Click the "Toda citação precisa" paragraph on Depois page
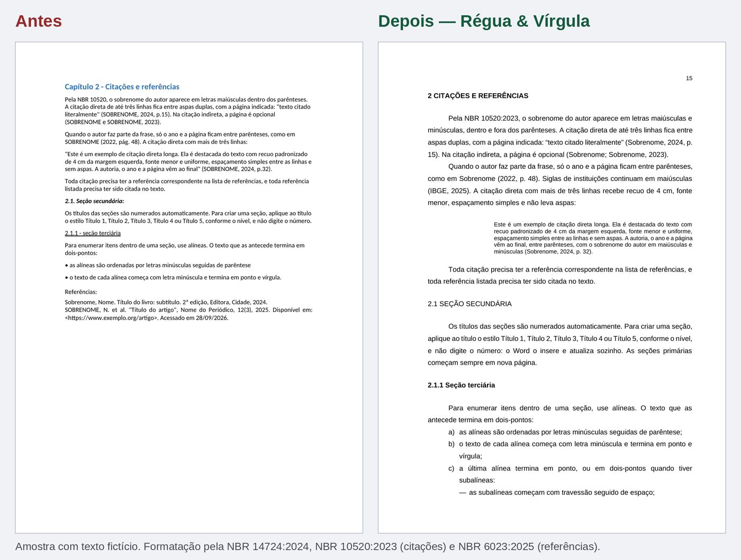 [x=560, y=275]
